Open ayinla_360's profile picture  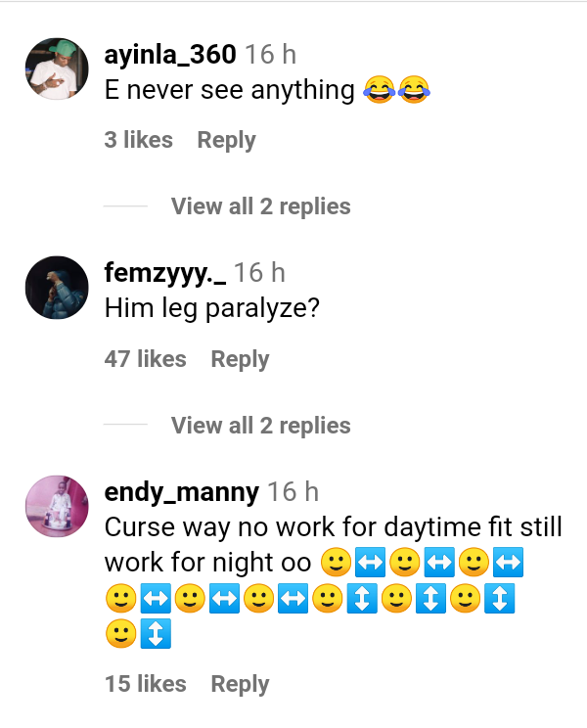(56, 68)
